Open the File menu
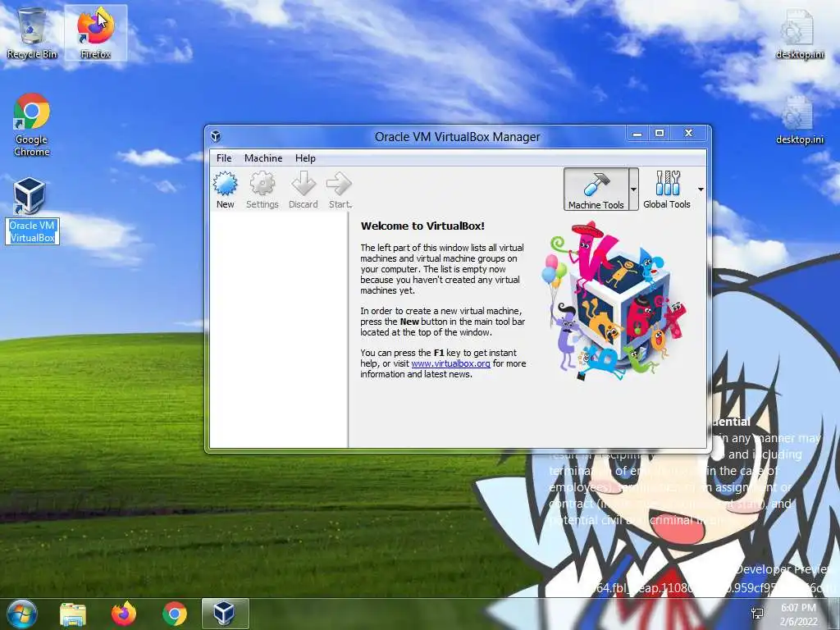Viewport: 840px width, 630px height. pos(224,158)
